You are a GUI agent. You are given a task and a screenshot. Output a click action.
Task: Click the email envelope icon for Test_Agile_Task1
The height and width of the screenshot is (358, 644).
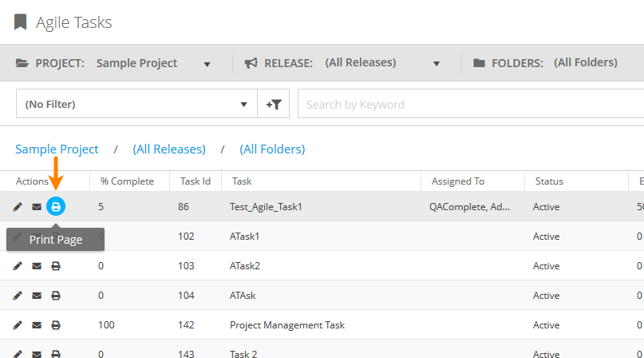click(x=37, y=207)
